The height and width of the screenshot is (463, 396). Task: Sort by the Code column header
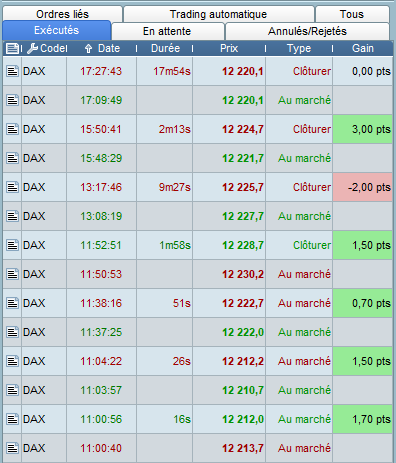coord(53,49)
